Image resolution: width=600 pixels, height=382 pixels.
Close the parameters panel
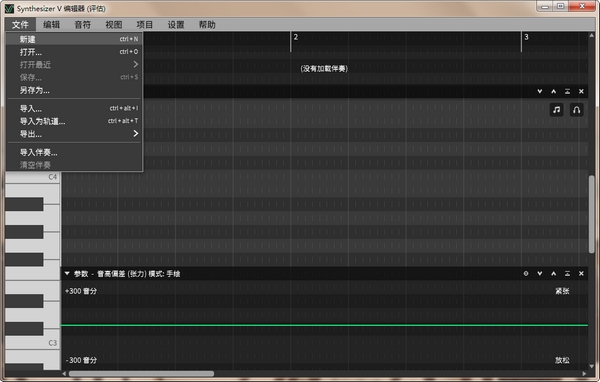click(581, 273)
